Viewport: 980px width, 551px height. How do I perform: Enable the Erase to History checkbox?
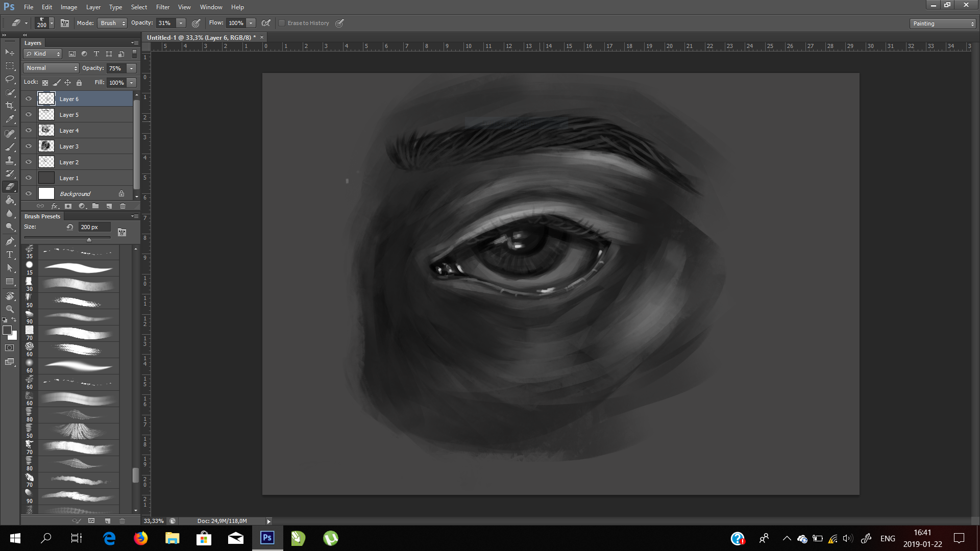[x=282, y=23]
